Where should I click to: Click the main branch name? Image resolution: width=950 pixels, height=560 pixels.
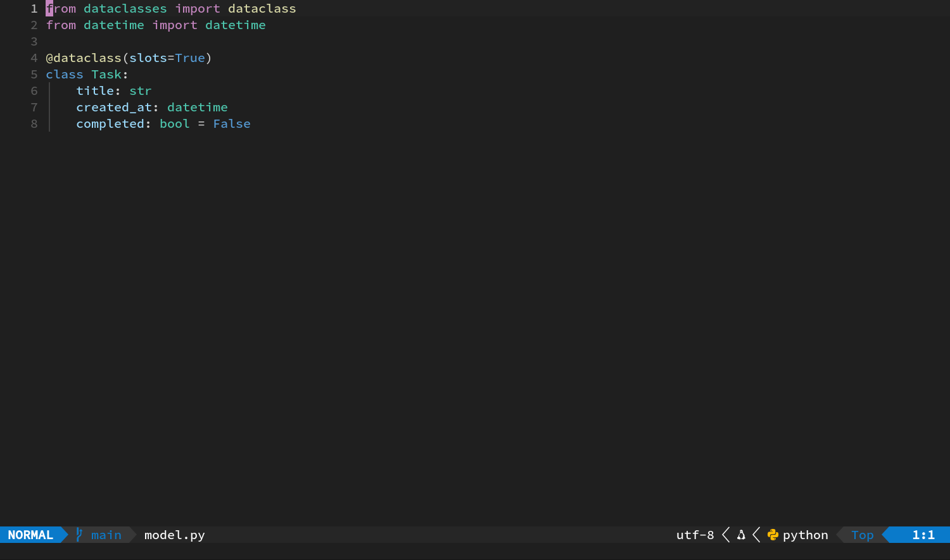pos(106,535)
